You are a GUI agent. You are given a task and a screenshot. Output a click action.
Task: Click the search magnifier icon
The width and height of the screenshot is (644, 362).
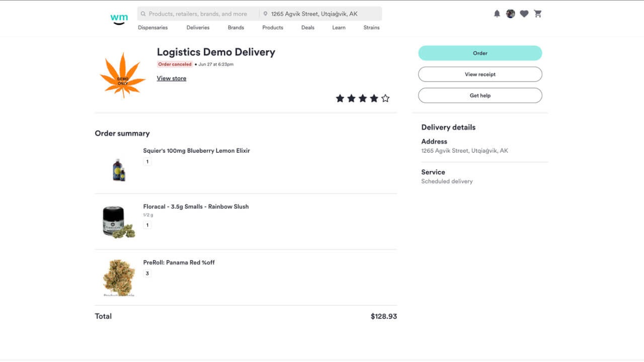[x=143, y=14]
